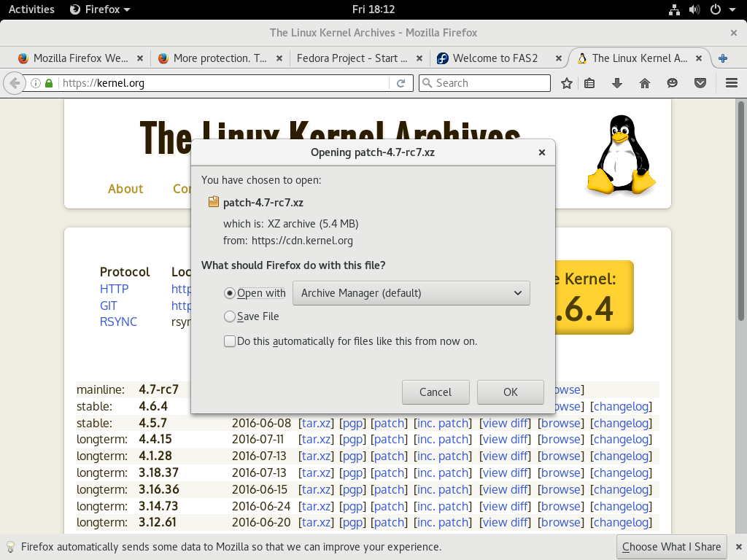Viewport: 747px width, 560px height.
Task: Close the More protection tab
Action: [x=279, y=58]
